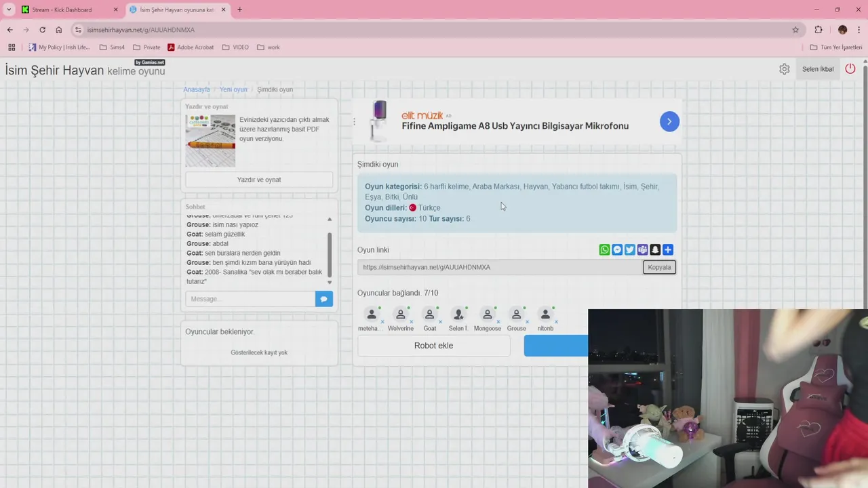
Task: Bookmark this page star icon
Action: 795,30
